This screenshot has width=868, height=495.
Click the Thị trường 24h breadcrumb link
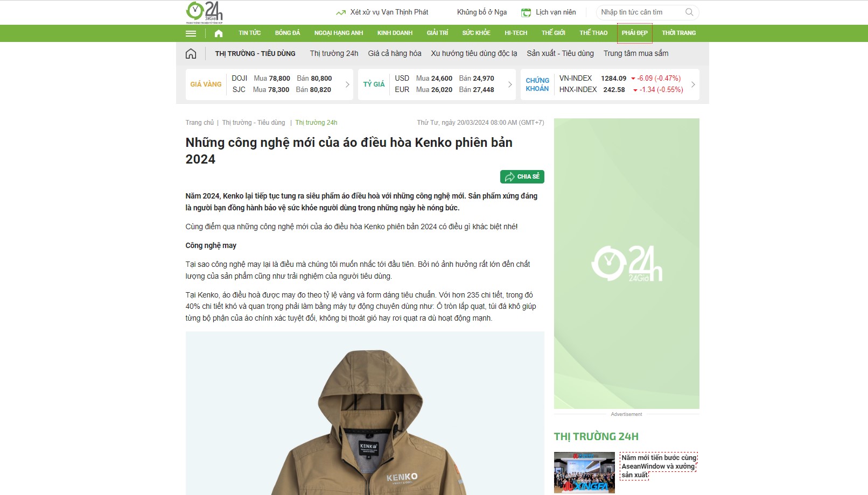click(316, 123)
